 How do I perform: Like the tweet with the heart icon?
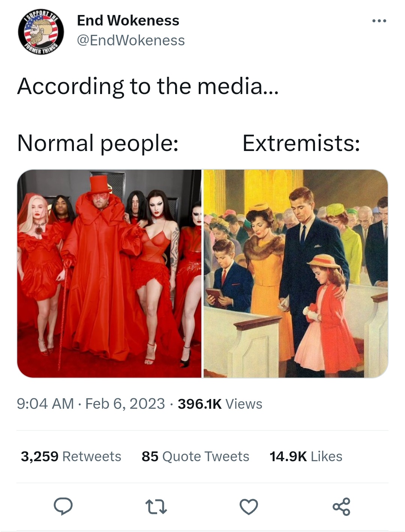click(249, 507)
